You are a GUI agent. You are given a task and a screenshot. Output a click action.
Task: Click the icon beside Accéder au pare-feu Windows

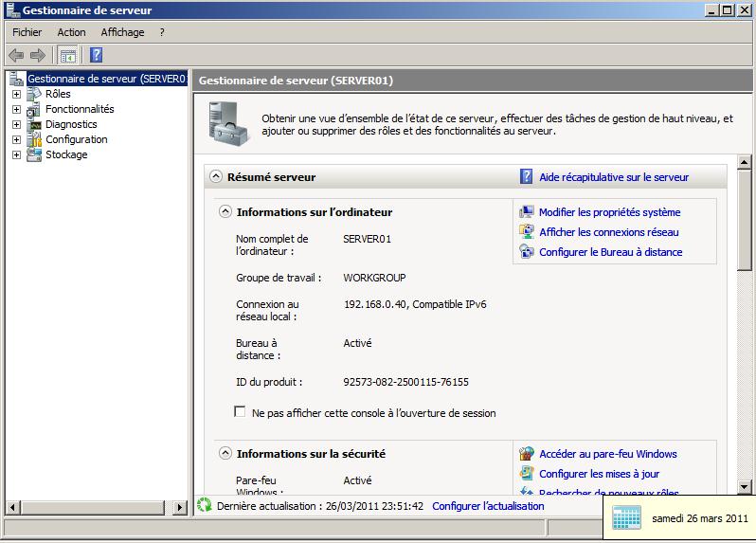pyautogui.click(x=527, y=454)
